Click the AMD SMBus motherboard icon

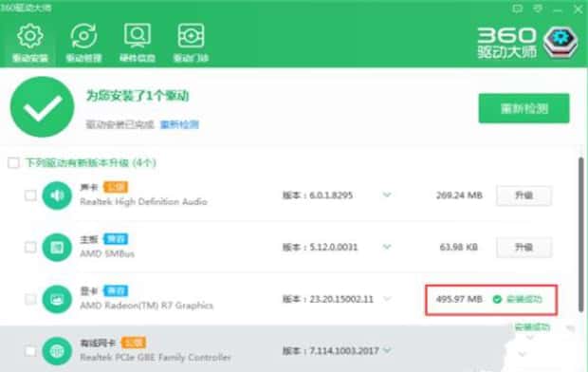57,248
